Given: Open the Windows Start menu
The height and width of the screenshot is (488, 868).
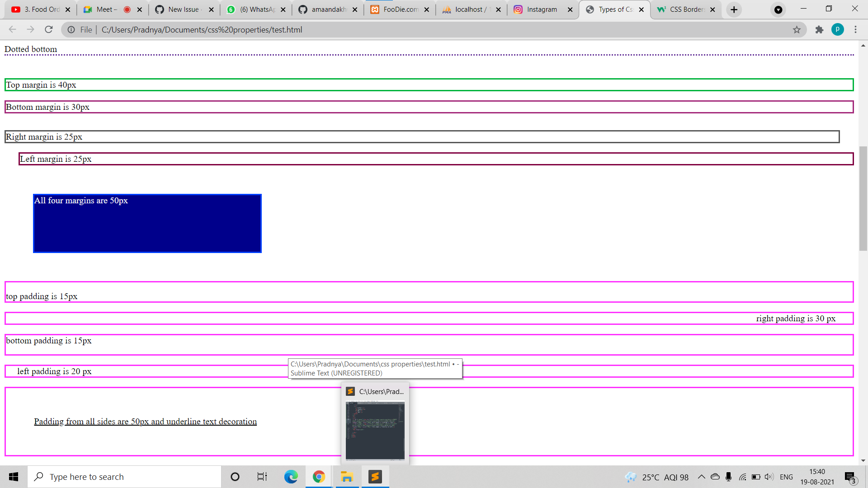Looking at the screenshot, I should 14,477.
